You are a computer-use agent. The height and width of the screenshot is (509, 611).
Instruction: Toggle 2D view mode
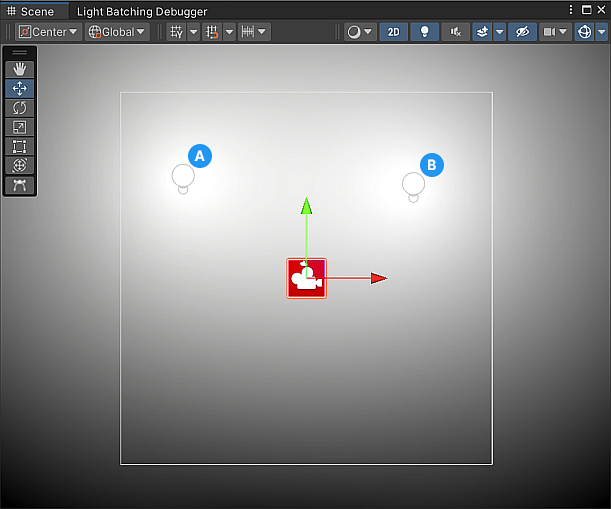click(393, 32)
